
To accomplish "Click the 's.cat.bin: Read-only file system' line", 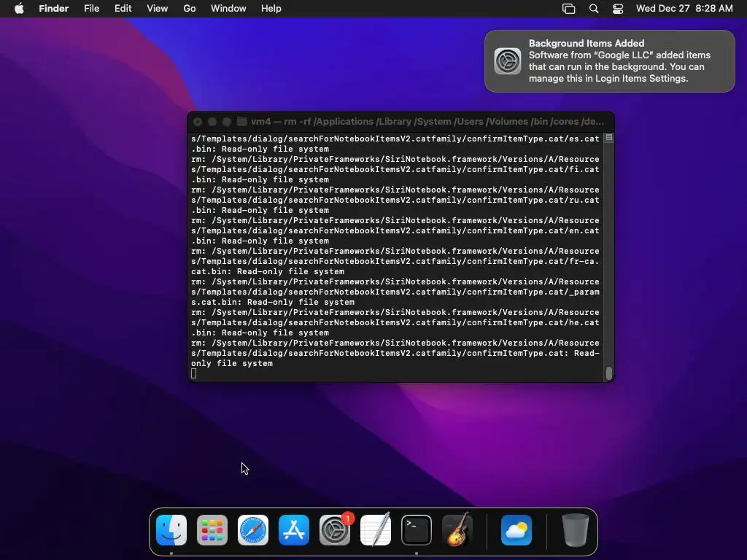I will (273, 302).
